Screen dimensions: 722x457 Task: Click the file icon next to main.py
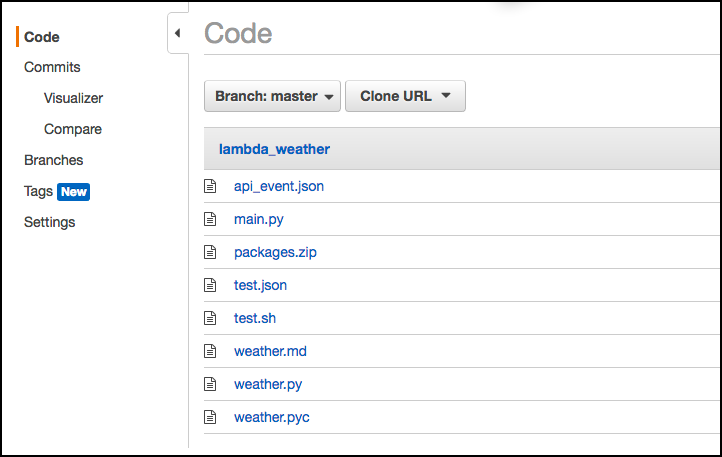(210, 219)
